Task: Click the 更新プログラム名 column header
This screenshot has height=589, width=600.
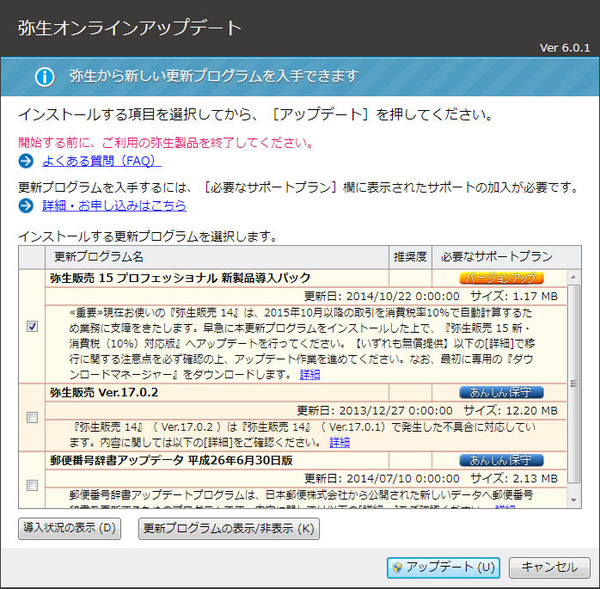Action: (x=217, y=257)
